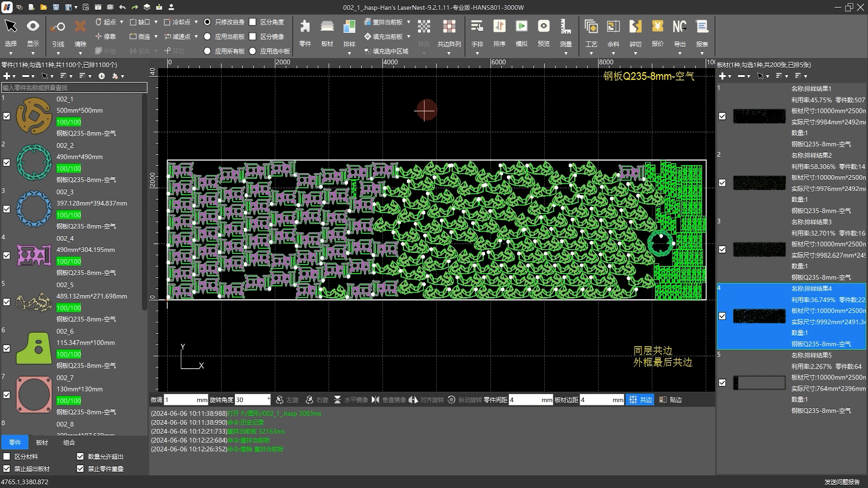This screenshot has height=488, width=868.
Task: Open the 报表 report icon
Action: tap(702, 27)
